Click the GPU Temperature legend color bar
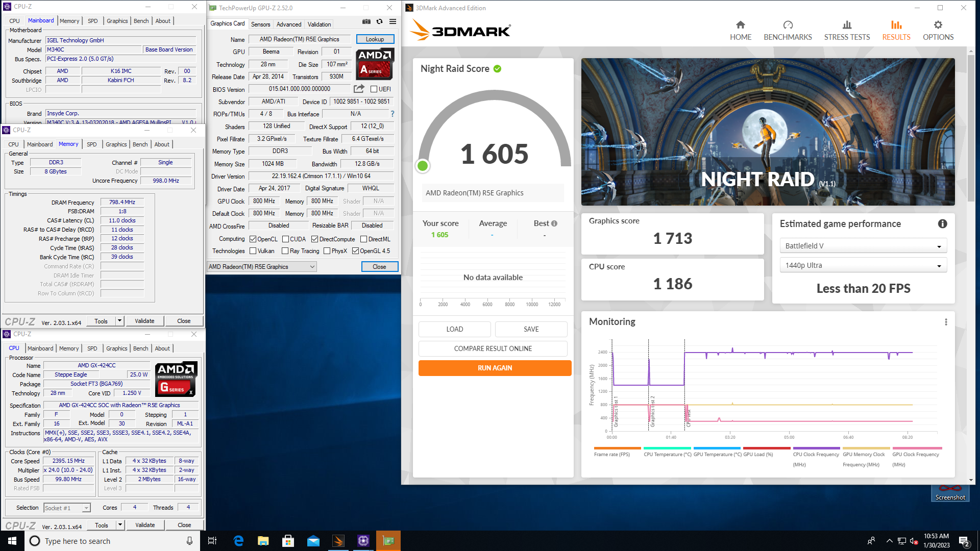The width and height of the screenshot is (980, 551). pyautogui.click(x=717, y=448)
